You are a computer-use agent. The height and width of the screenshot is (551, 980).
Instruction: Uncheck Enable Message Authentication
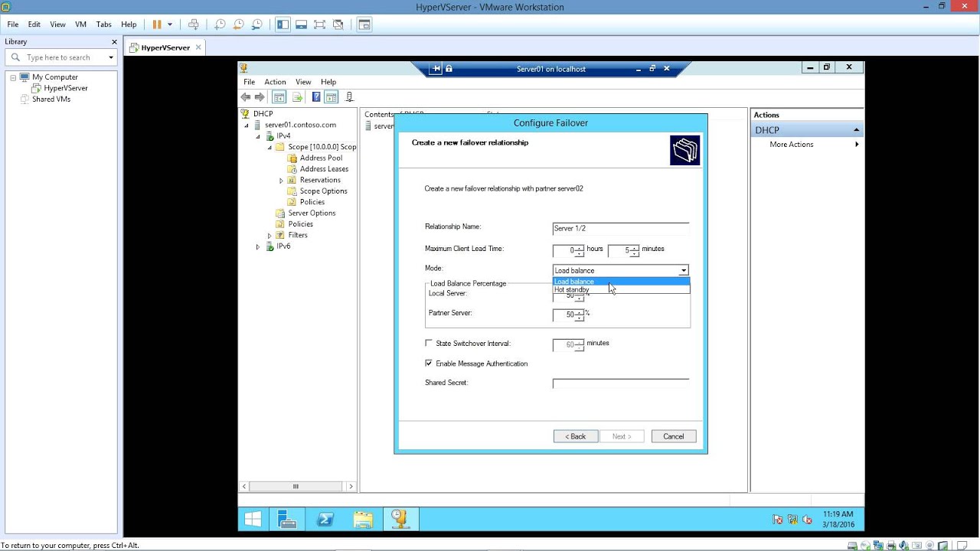pyautogui.click(x=429, y=364)
